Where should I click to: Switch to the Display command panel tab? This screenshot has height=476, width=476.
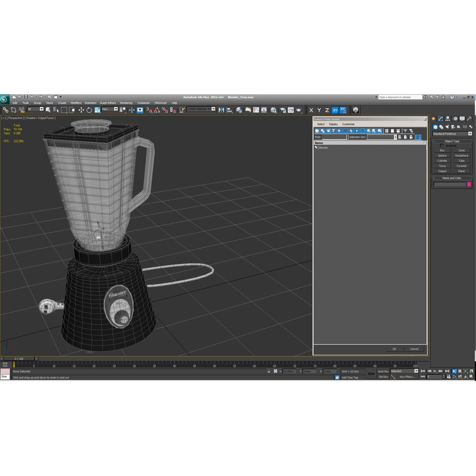462,119
